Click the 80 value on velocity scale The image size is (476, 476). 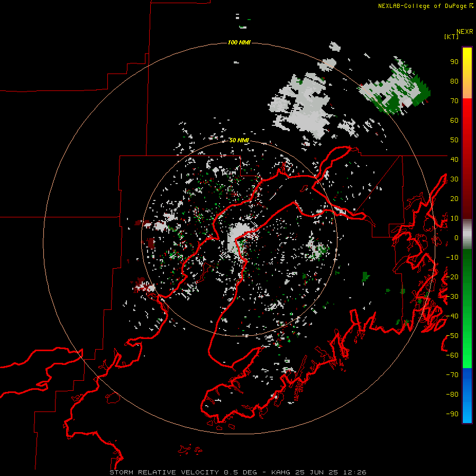(x=454, y=81)
